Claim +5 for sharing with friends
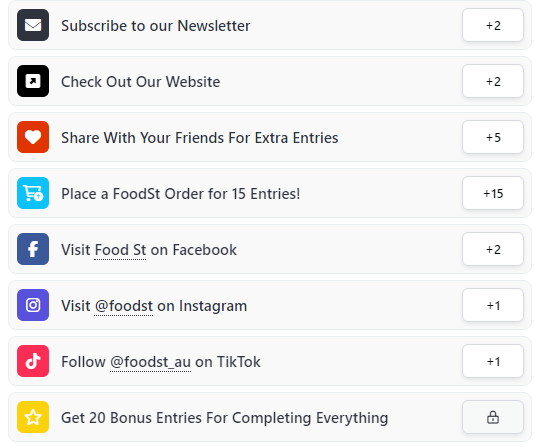The height and width of the screenshot is (448, 540). point(493,137)
